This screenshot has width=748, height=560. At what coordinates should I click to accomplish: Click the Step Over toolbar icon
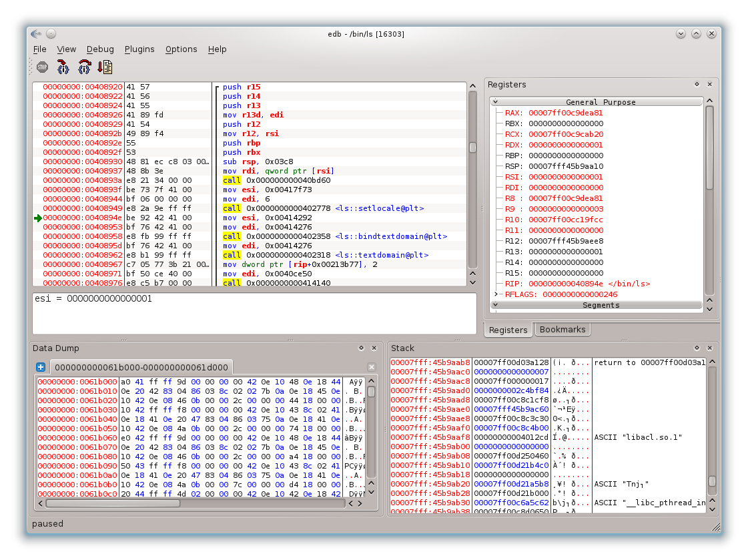pos(85,67)
